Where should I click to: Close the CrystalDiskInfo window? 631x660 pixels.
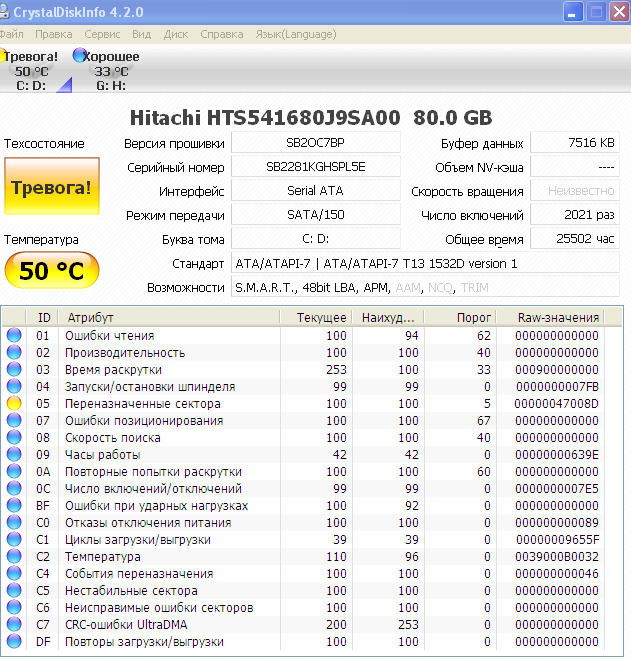click(x=619, y=12)
